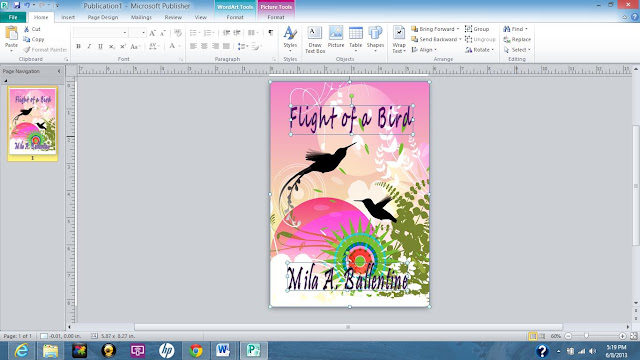Click the Format Painter tool
640x360 pixels.
click(x=45, y=50)
